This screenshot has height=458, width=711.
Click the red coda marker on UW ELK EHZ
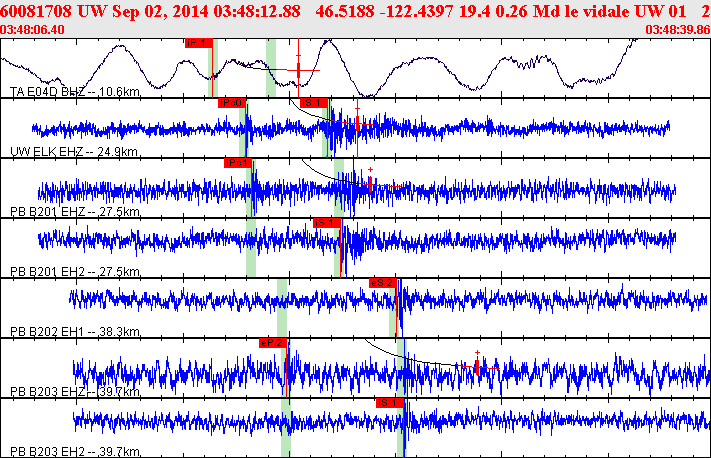[357, 123]
